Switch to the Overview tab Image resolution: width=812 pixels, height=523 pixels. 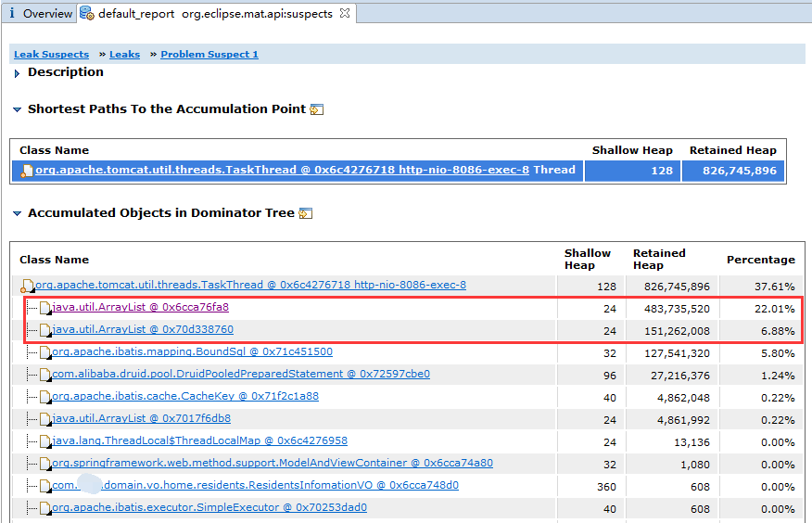tap(46, 14)
